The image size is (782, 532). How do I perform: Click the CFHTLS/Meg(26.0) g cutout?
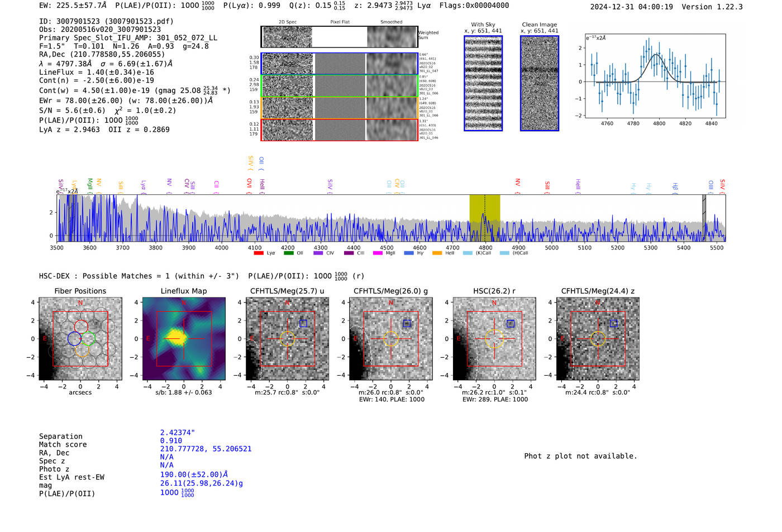click(391, 339)
